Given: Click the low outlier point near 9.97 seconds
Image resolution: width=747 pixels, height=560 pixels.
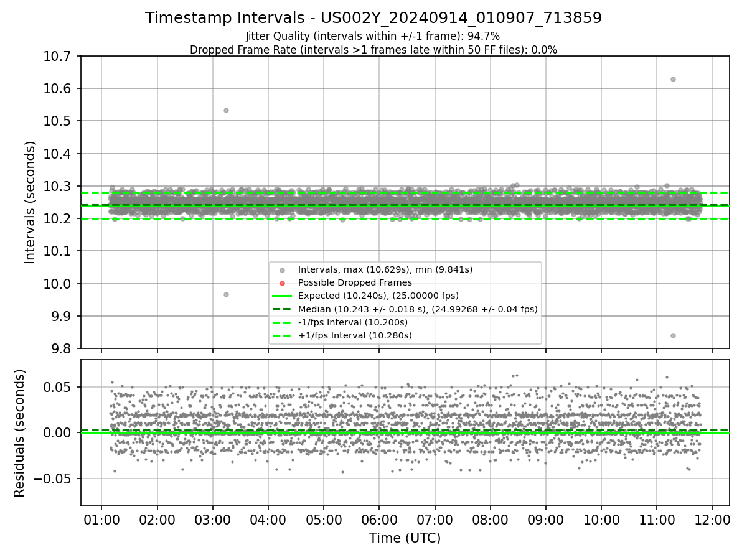Looking at the screenshot, I should (226, 294).
